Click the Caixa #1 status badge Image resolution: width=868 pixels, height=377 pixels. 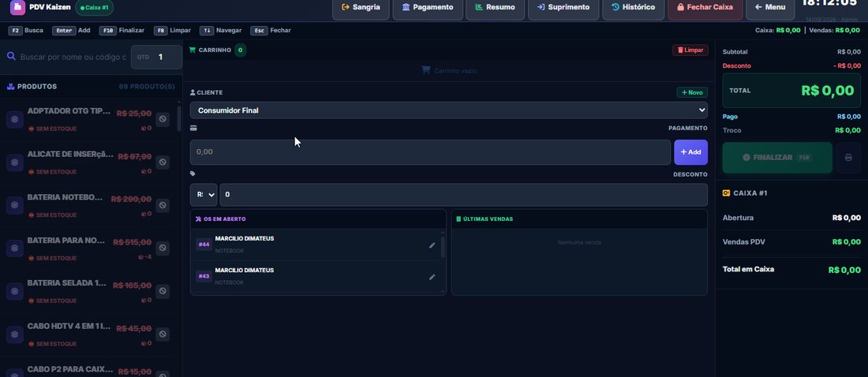click(x=94, y=8)
